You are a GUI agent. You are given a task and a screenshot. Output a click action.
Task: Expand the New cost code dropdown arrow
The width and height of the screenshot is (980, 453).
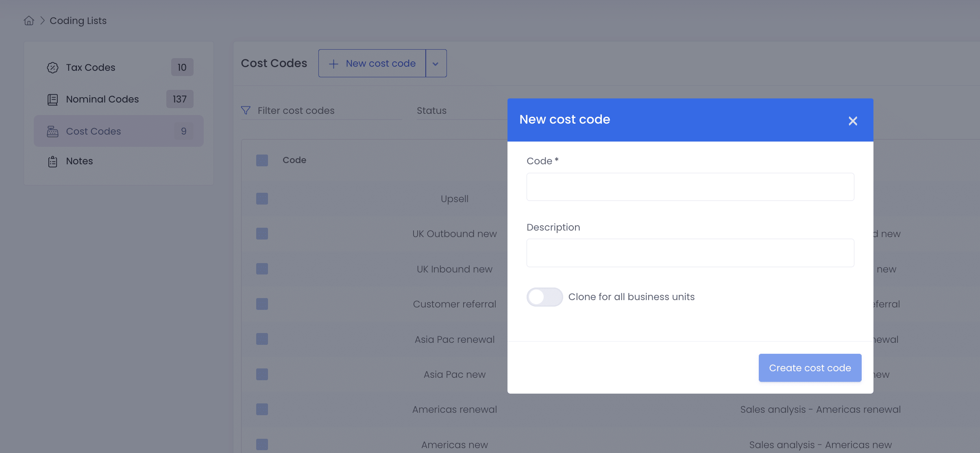click(x=436, y=63)
